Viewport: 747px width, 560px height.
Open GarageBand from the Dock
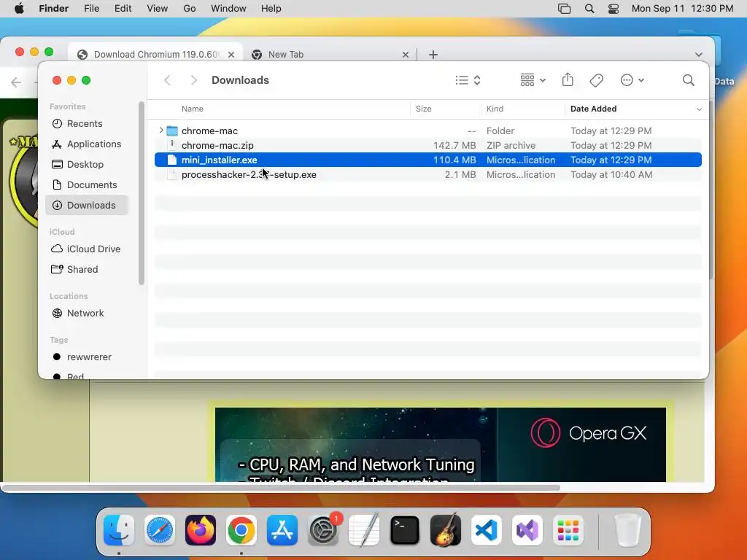pyautogui.click(x=446, y=530)
